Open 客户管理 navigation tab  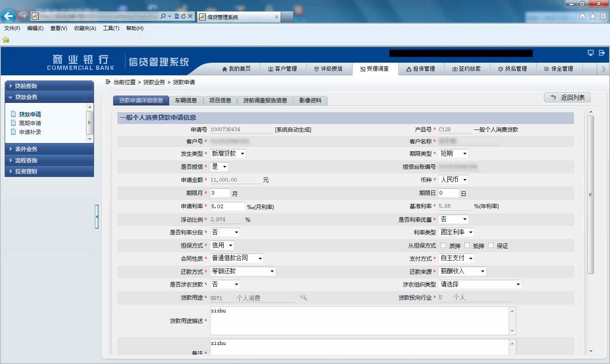tap(283, 69)
